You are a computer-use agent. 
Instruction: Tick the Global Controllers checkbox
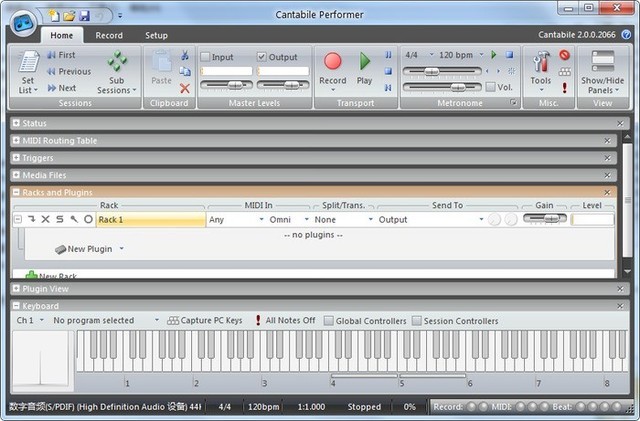(x=329, y=321)
